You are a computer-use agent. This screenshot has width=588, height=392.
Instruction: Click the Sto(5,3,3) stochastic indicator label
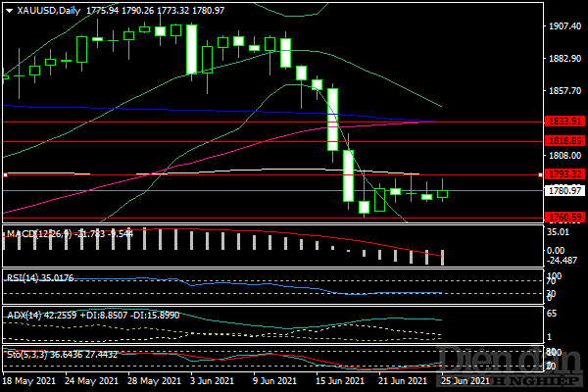[x=26, y=353]
